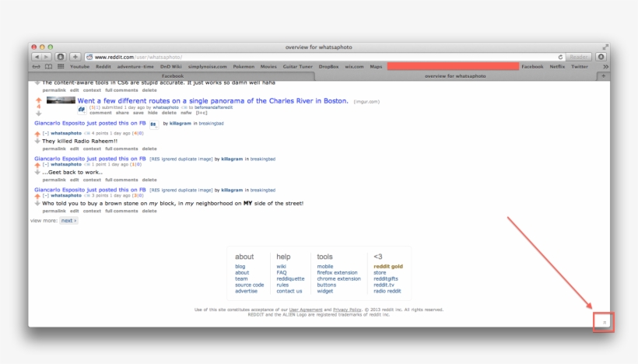Upvote the brown stone comment
The width and height of the screenshot is (638, 364).
tap(37, 196)
